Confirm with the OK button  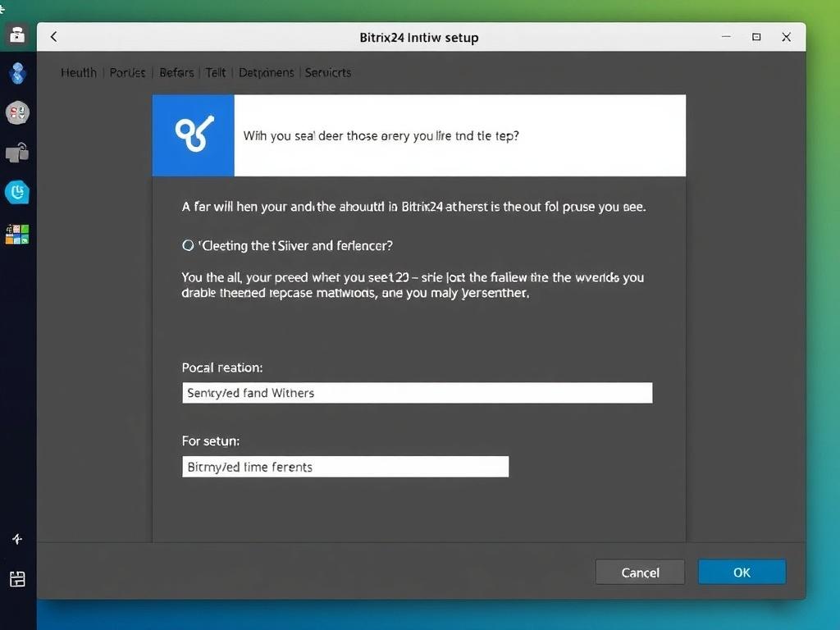(742, 572)
